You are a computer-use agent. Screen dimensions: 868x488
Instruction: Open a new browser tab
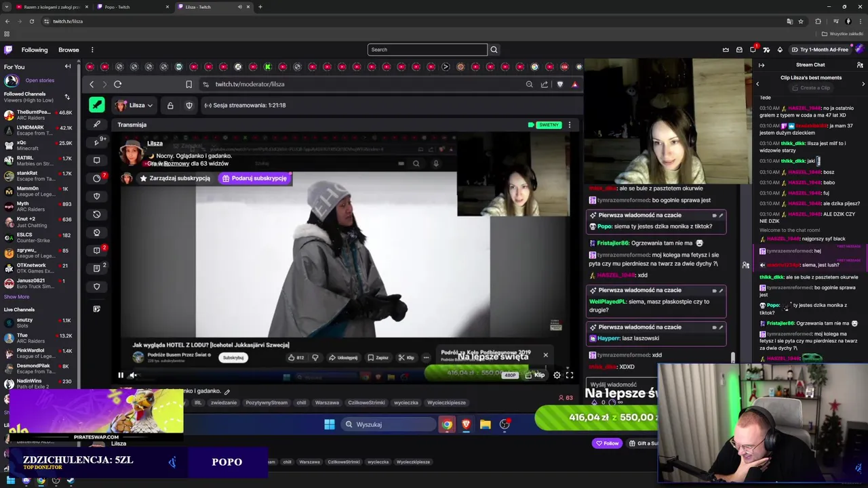point(260,7)
